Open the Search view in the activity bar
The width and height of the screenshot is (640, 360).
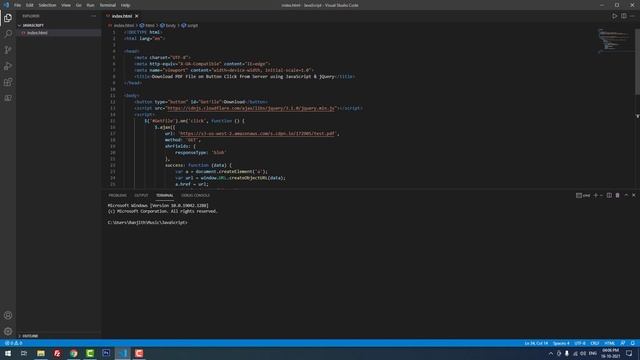[8, 33]
